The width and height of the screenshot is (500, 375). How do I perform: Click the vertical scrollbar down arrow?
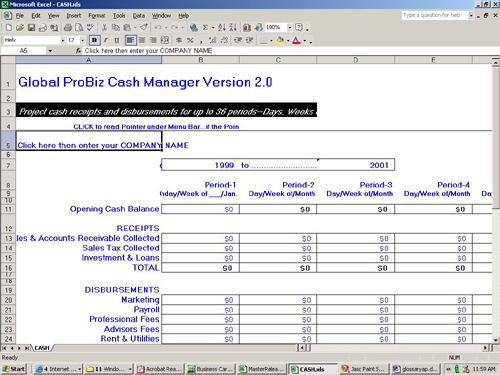pos(496,340)
